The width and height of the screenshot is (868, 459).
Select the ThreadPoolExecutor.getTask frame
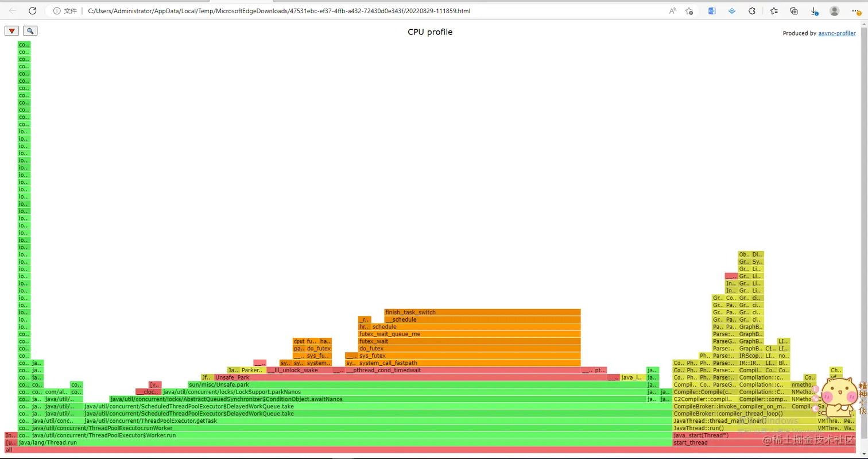pyautogui.click(x=378, y=421)
